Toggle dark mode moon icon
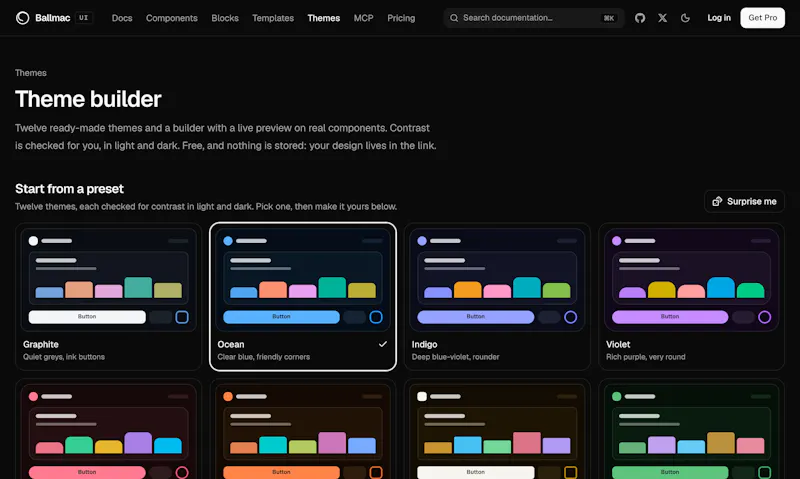The image size is (800, 479). point(685,18)
